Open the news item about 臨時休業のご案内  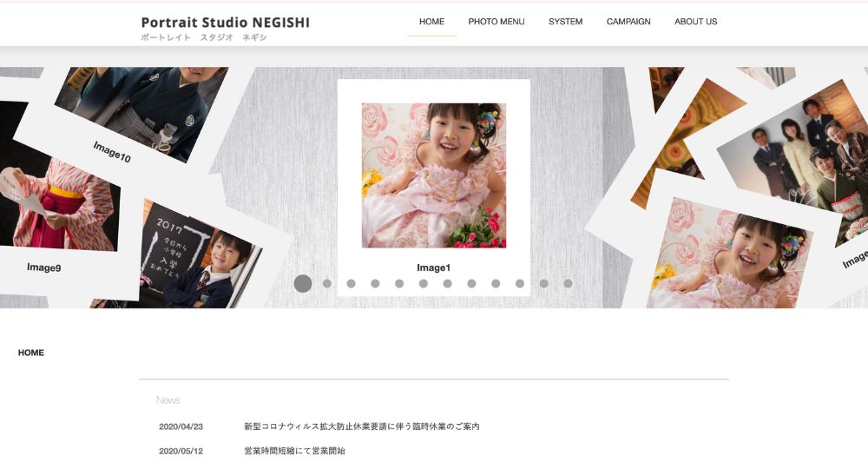click(362, 426)
